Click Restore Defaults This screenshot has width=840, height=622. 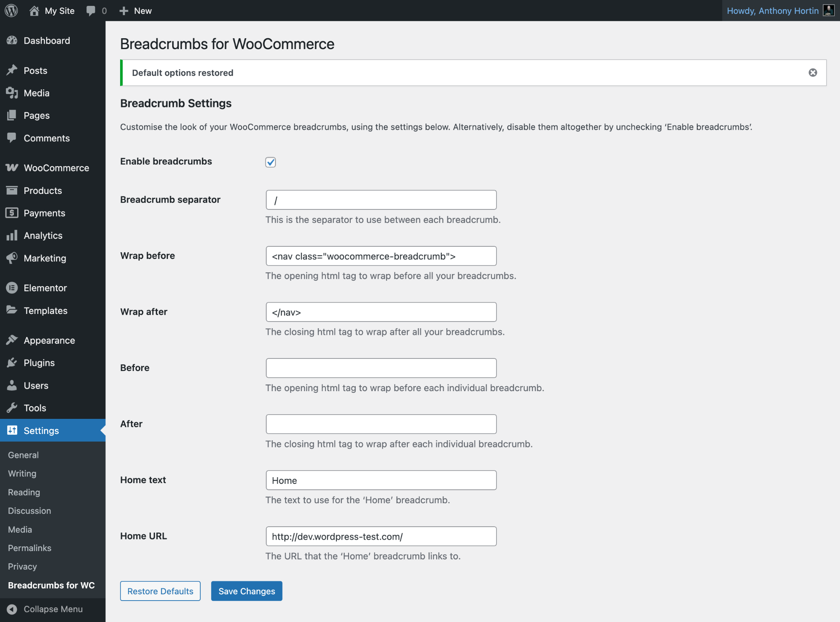pyautogui.click(x=160, y=591)
